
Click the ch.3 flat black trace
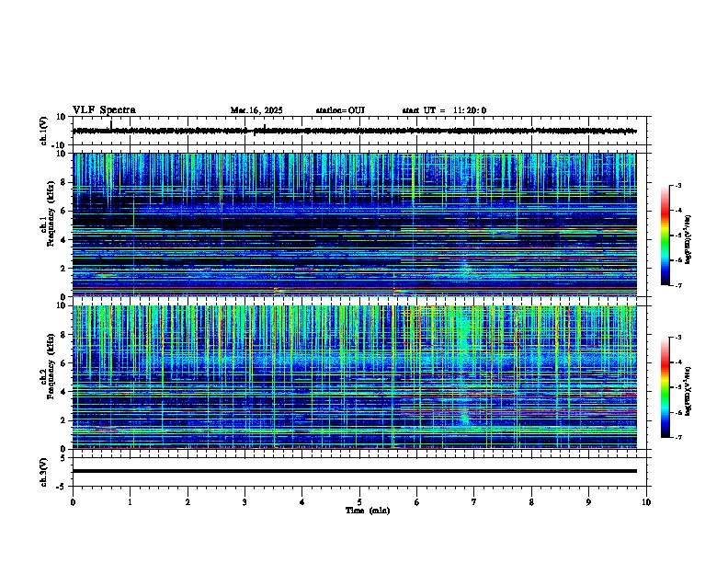coord(354,471)
